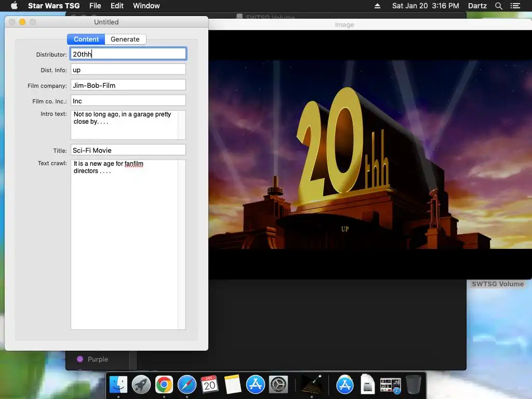The height and width of the screenshot is (399, 532).
Task: Click the Film co. Inc. field
Action: click(x=128, y=101)
